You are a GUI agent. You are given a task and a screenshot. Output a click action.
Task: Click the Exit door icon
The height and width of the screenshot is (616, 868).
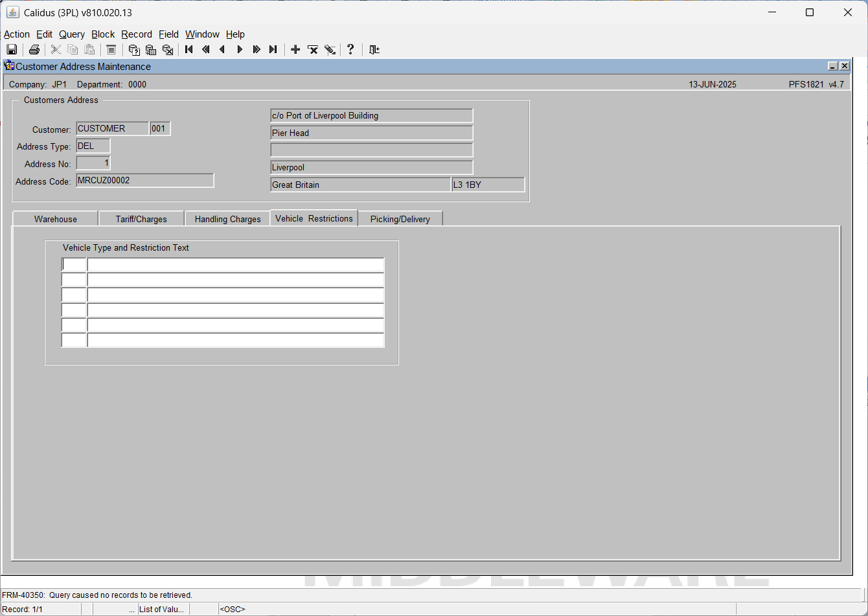(x=374, y=50)
